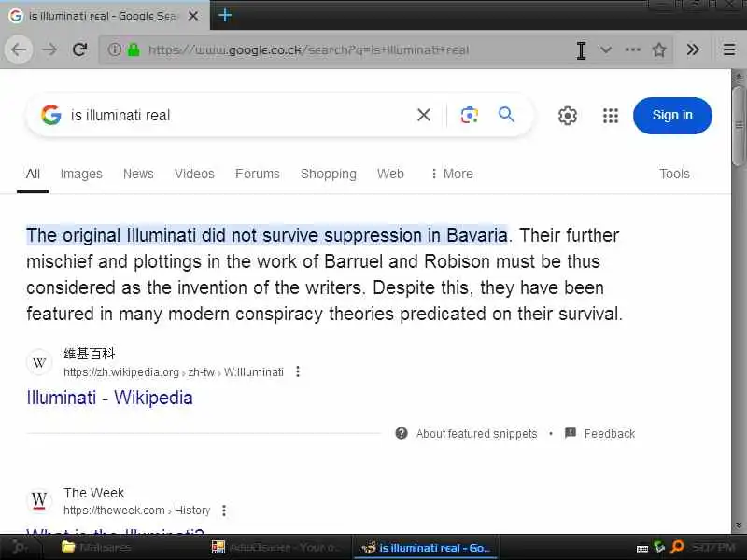Open Google quick settings gear

click(x=567, y=115)
